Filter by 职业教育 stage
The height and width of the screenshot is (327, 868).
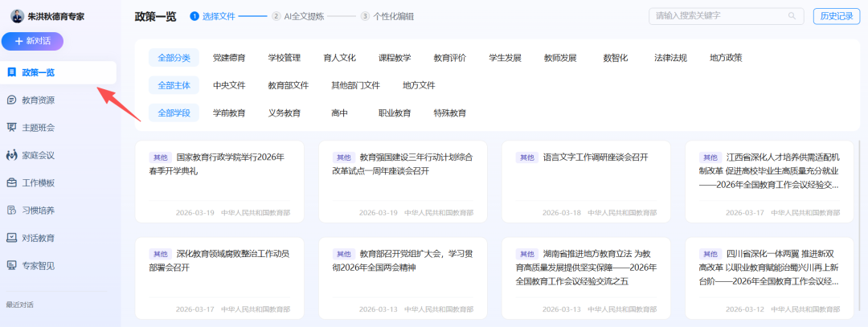click(x=395, y=112)
